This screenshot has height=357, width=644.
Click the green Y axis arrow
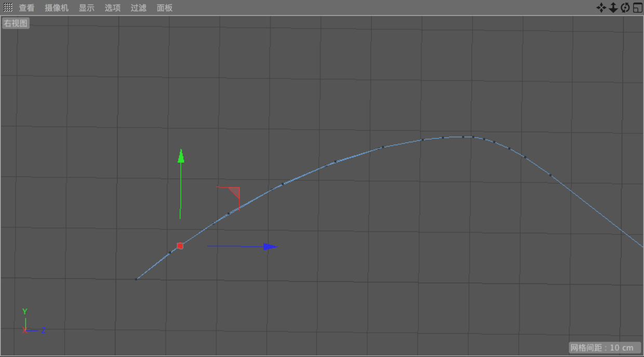pos(181,156)
